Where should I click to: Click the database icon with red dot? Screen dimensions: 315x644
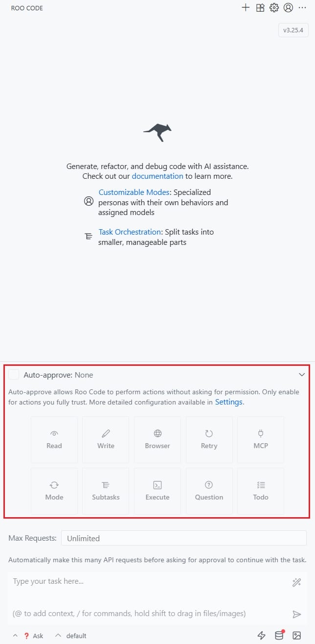pyautogui.click(x=279, y=635)
